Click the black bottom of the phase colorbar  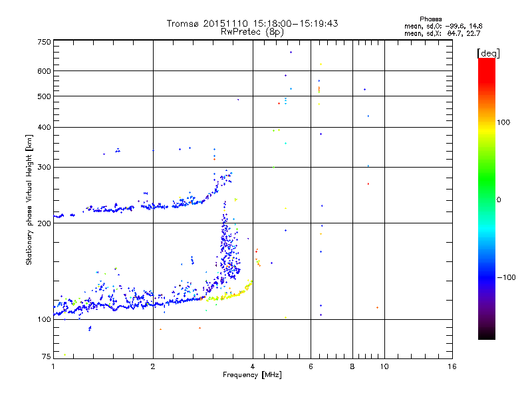(x=487, y=334)
